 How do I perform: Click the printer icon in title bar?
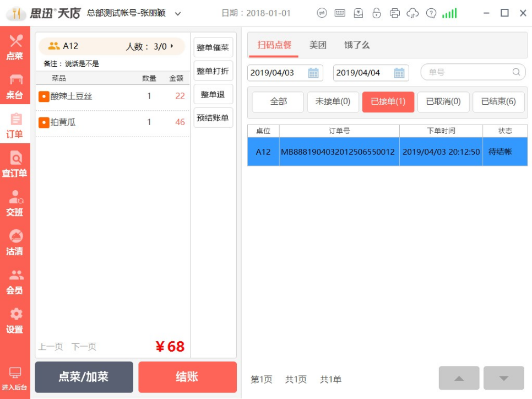click(394, 13)
